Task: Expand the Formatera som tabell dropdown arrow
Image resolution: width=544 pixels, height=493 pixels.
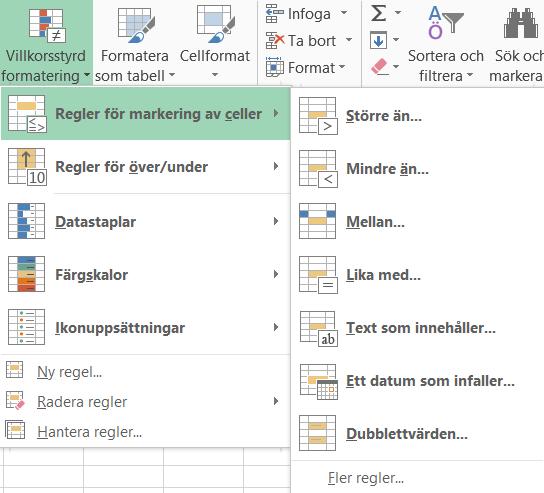Action: click(172, 75)
